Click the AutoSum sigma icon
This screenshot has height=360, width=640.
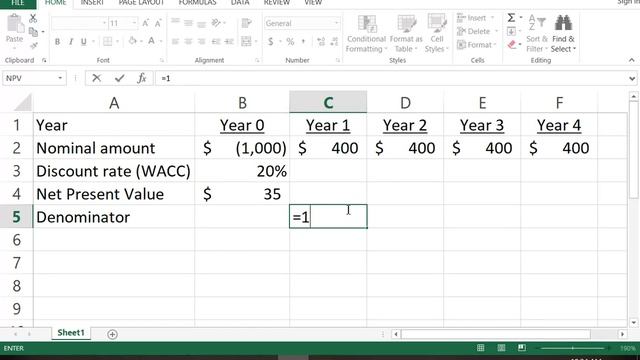point(511,18)
